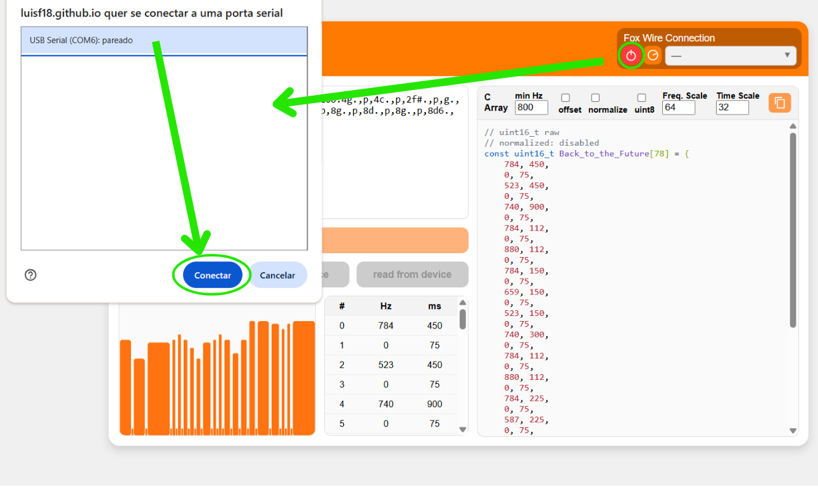Click the 'Fox Wire Connection' heading
Viewport: 818px width, 504px height.
click(669, 38)
